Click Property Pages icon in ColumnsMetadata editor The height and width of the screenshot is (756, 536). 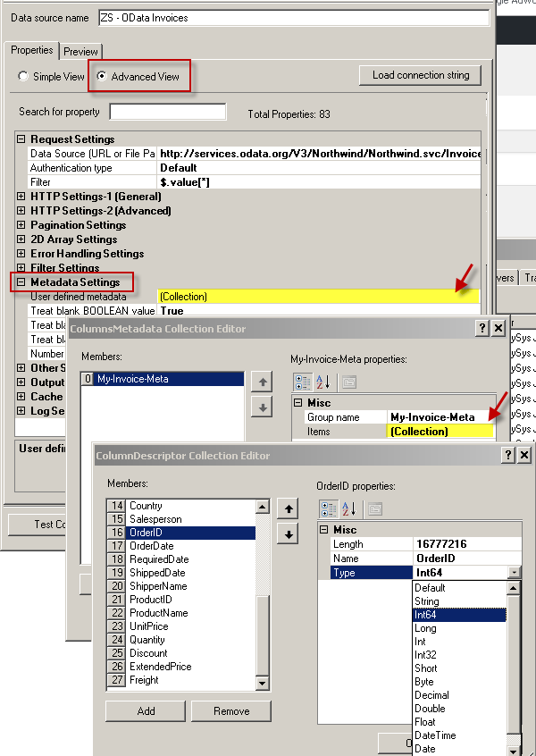[349, 382]
